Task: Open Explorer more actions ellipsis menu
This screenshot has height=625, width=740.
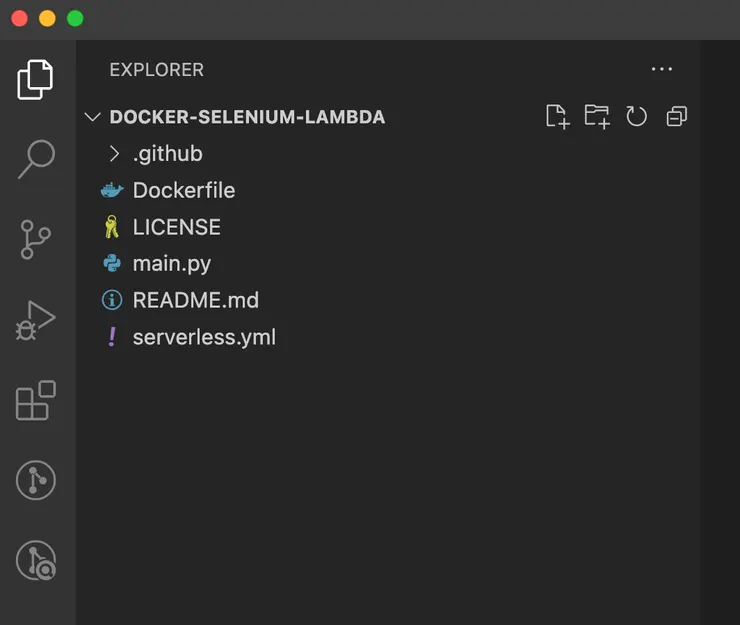Action: (x=662, y=69)
